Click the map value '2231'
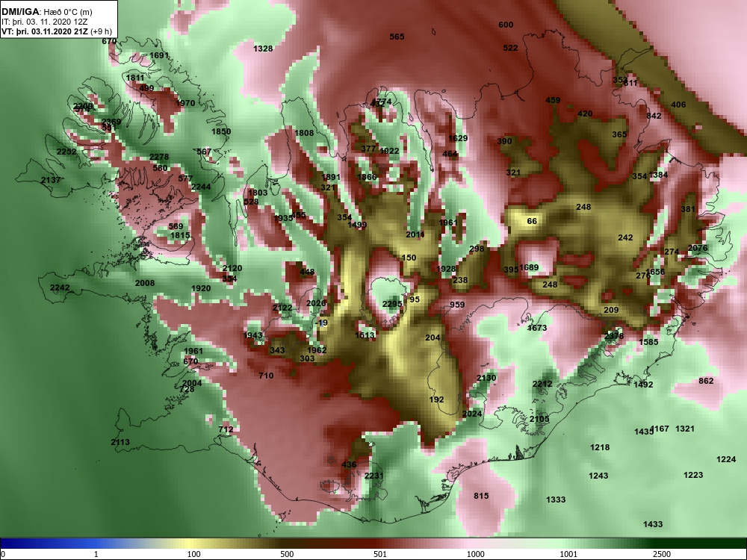The height and width of the screenshot is (560, 747). point(374,475)
